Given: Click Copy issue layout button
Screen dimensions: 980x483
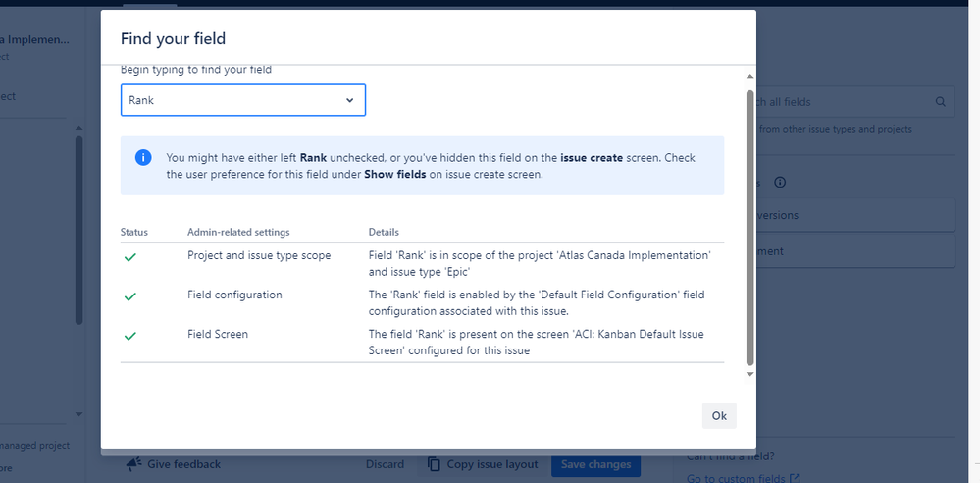Looking at the screenshot, I should coord(483,465).
